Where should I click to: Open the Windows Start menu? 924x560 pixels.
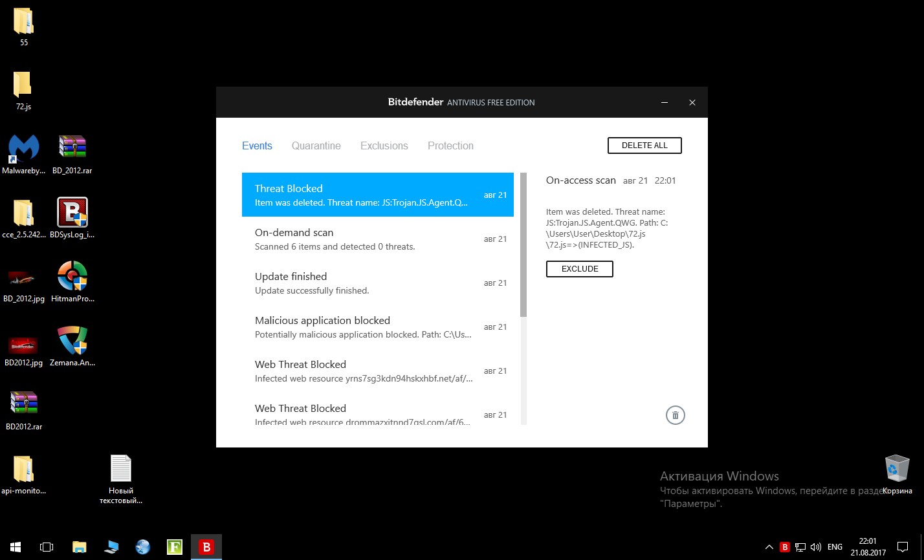(16, 547)
